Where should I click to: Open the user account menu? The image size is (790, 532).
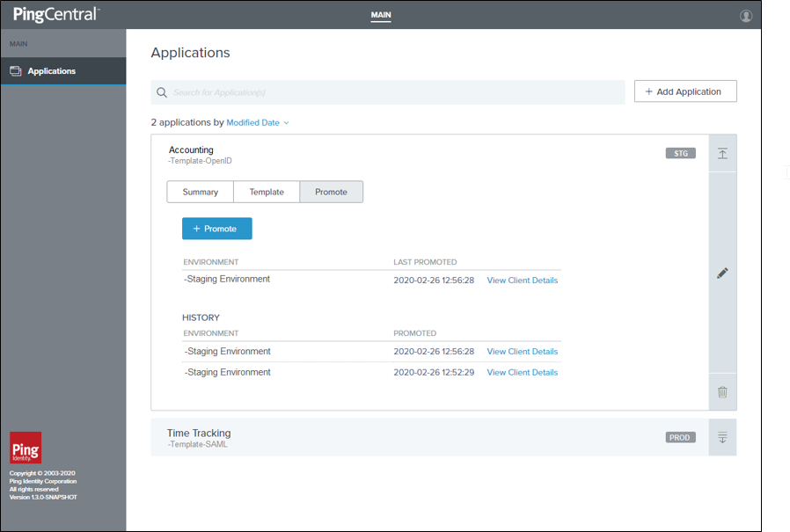745,15
